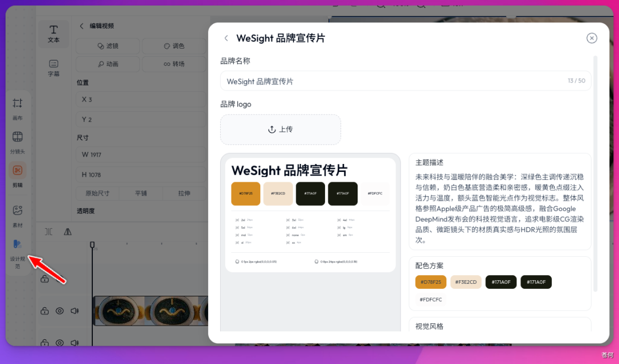Click back chevron beside dialog title

(x=226, y=38)
